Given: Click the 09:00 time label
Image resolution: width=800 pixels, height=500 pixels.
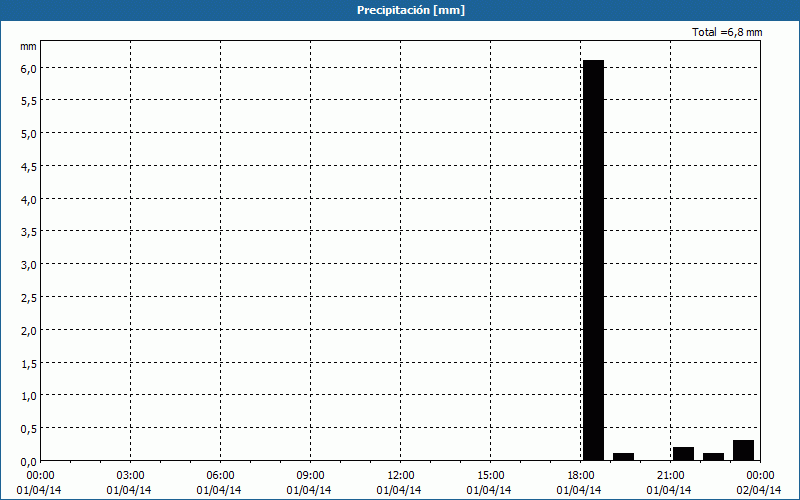Looking at the screenshot, I should click(310, 476).
